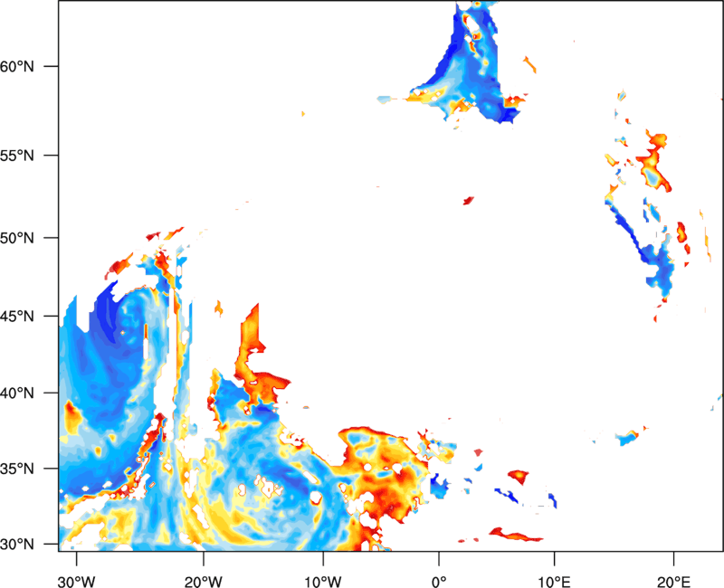Image resolution: width=724 pixels, height=588 pixels.
Task: Click the 10°E longitude label
Action: point(554,582)
